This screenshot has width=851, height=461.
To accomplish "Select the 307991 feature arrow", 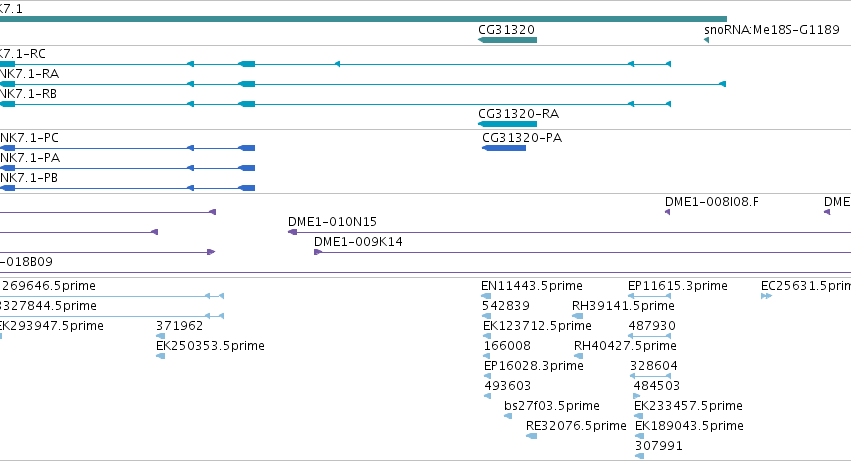I will click(x=639, y=456).
